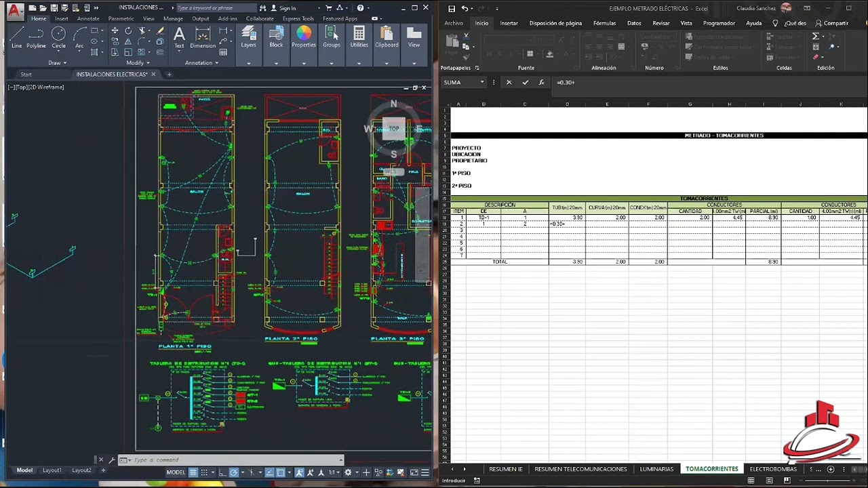The height and width of the screenshot is (488, 868).
Task: Click the Compartir button in Excel
Action: [831, 23]
